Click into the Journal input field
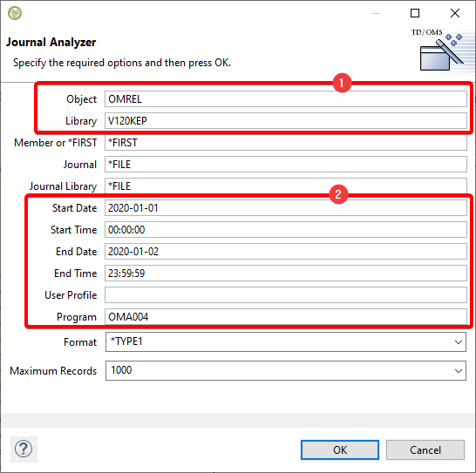Screen dimensions: 476x473 pyautogui.click(x=286, y=164)
